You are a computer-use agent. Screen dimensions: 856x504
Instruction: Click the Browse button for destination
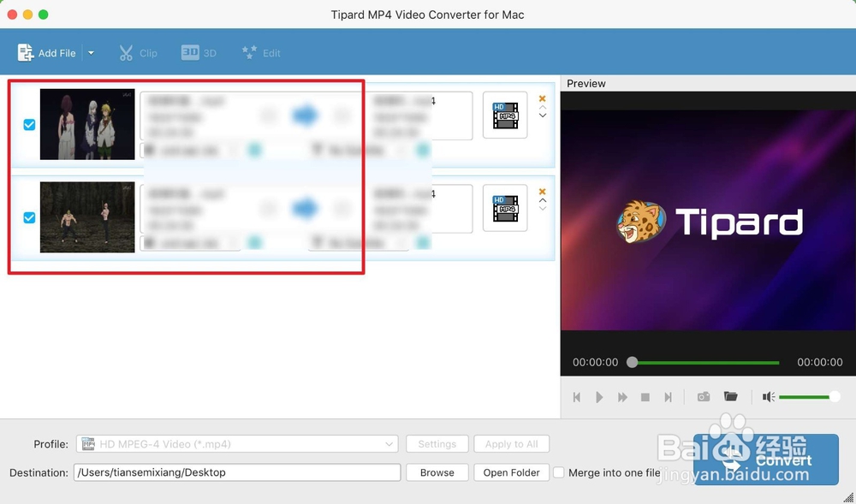(437, 472)
